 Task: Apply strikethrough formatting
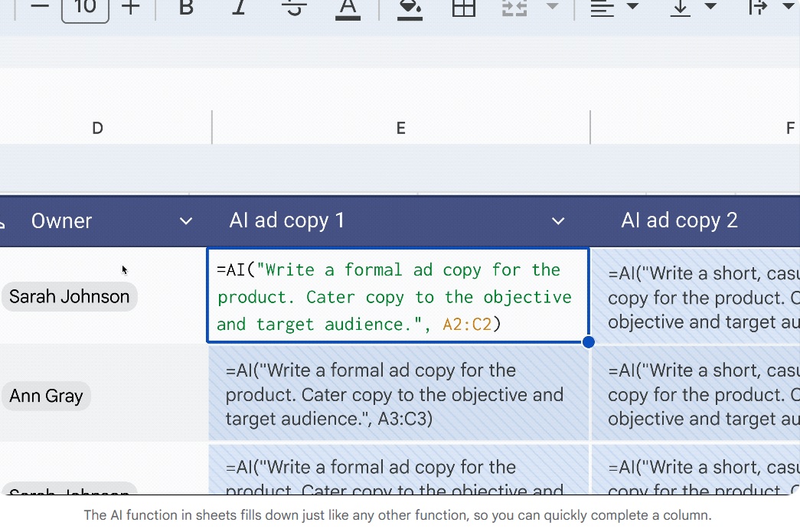[x=294, y=7]
